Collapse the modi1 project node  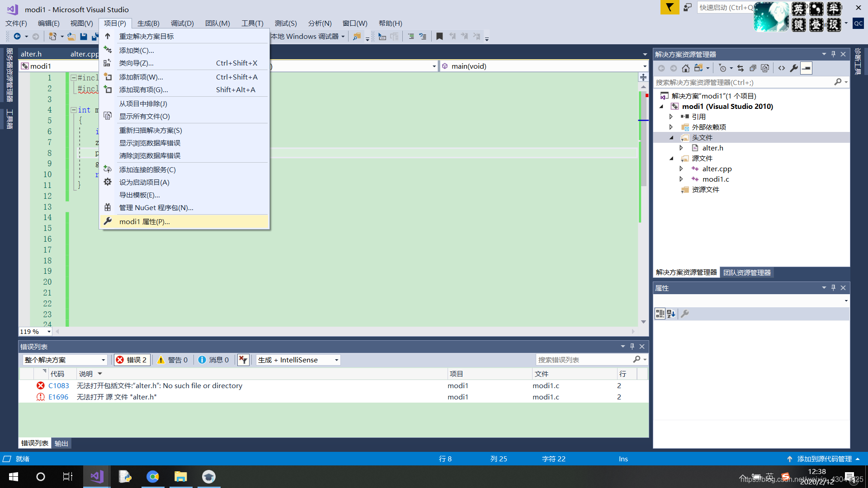[661, 106]
